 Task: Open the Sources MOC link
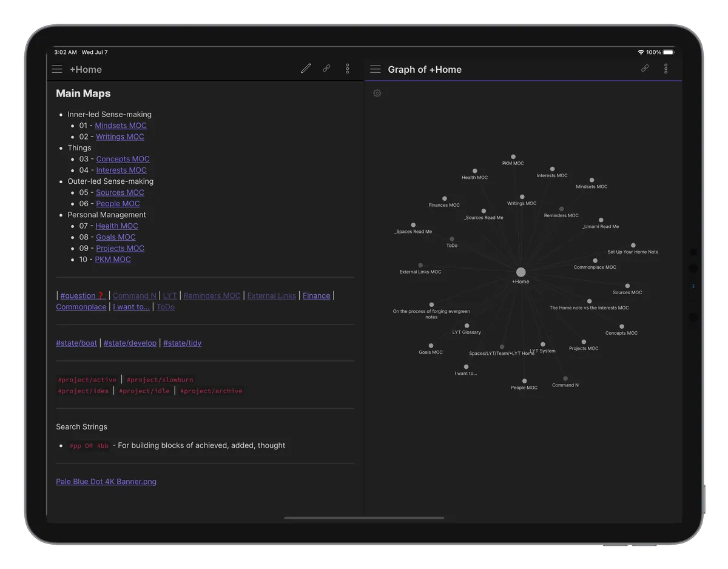pos(120,192)
